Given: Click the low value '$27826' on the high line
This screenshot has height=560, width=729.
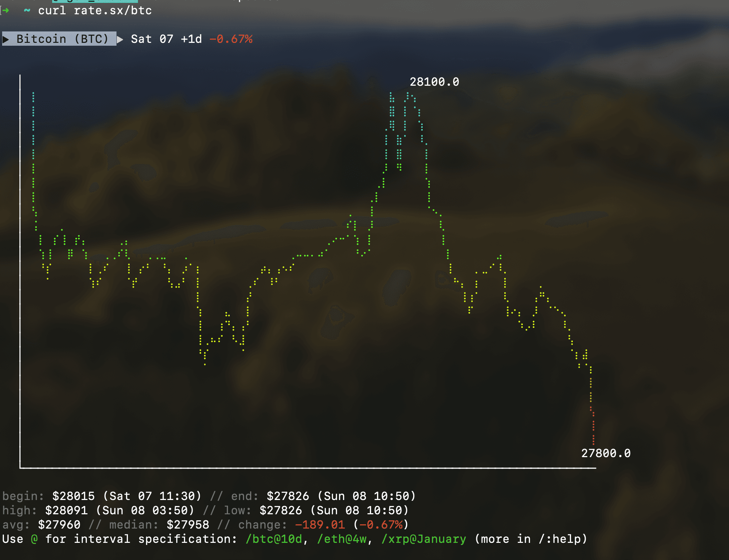Looking at the screenshot, I should click(281, 510).
